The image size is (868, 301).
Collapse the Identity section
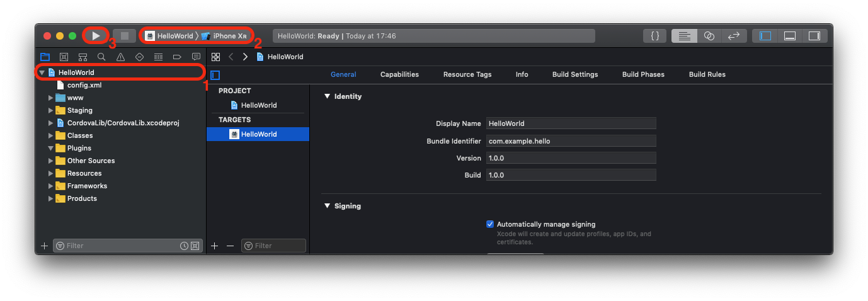327,97
